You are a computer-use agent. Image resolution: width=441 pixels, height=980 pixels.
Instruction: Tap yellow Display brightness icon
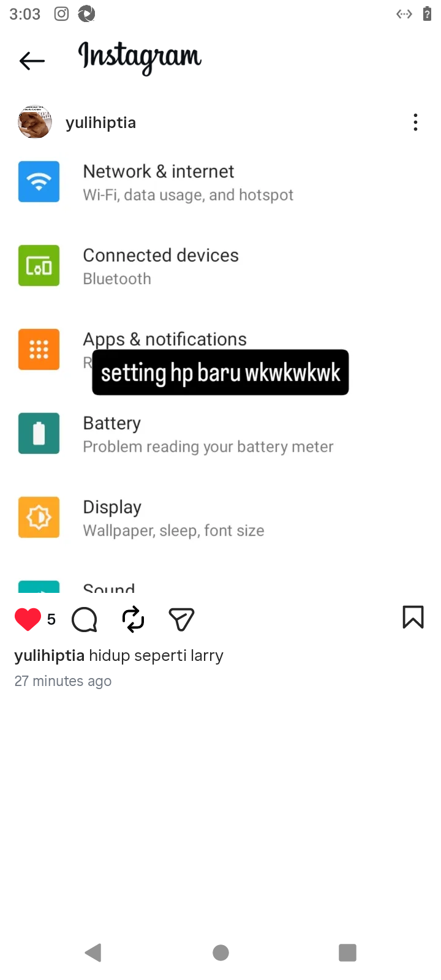coord(39,517)
